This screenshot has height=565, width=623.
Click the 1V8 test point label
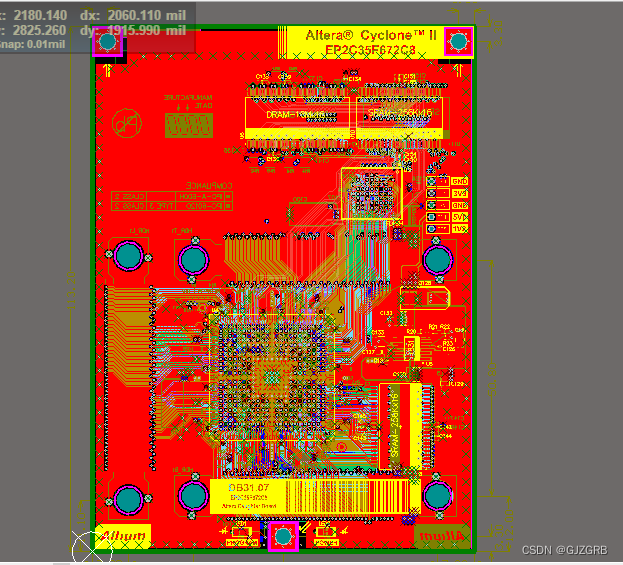coord(459,229)
